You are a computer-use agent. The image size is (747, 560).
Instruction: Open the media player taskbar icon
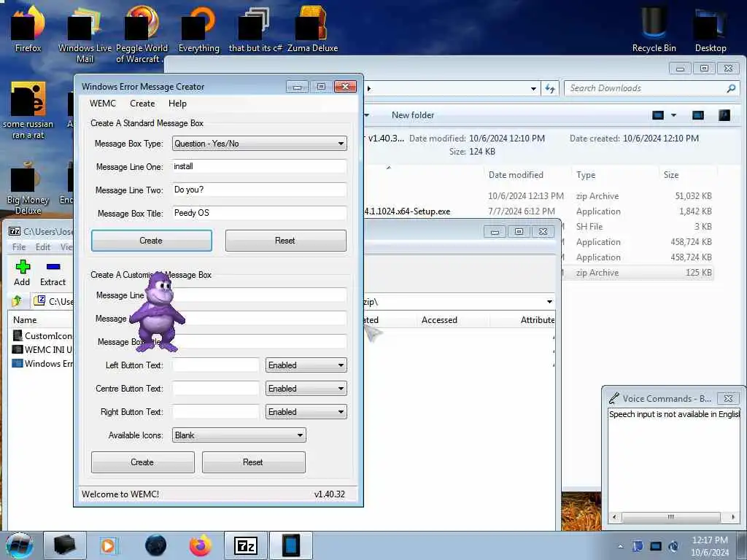[109, 545]
